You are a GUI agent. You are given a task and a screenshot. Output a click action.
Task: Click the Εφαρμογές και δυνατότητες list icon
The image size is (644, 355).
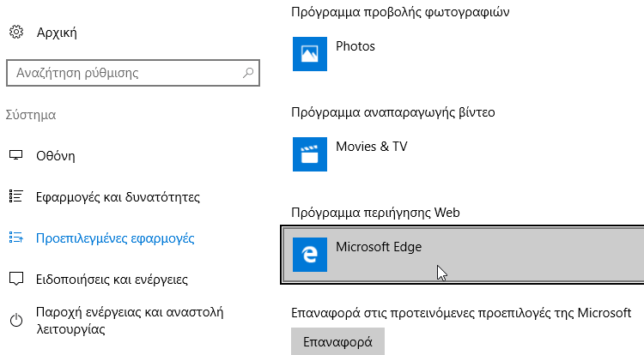[16, 196]
